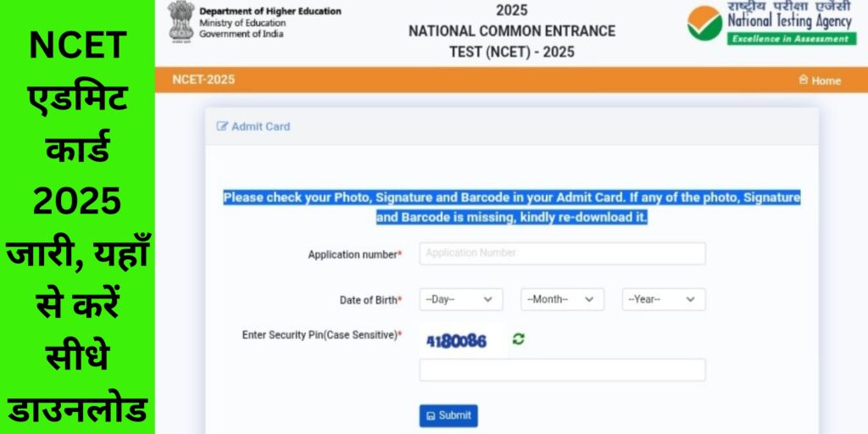Click the captcha image showing 4180086

click(456, 341)
